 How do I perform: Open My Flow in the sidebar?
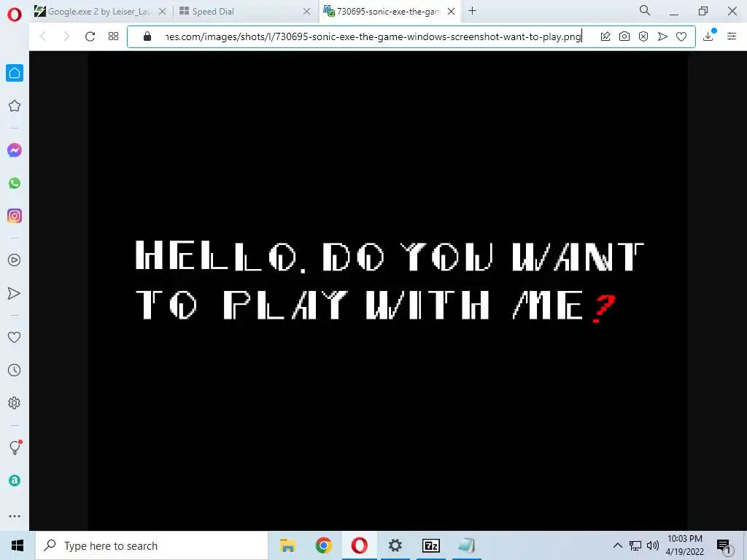15,293
